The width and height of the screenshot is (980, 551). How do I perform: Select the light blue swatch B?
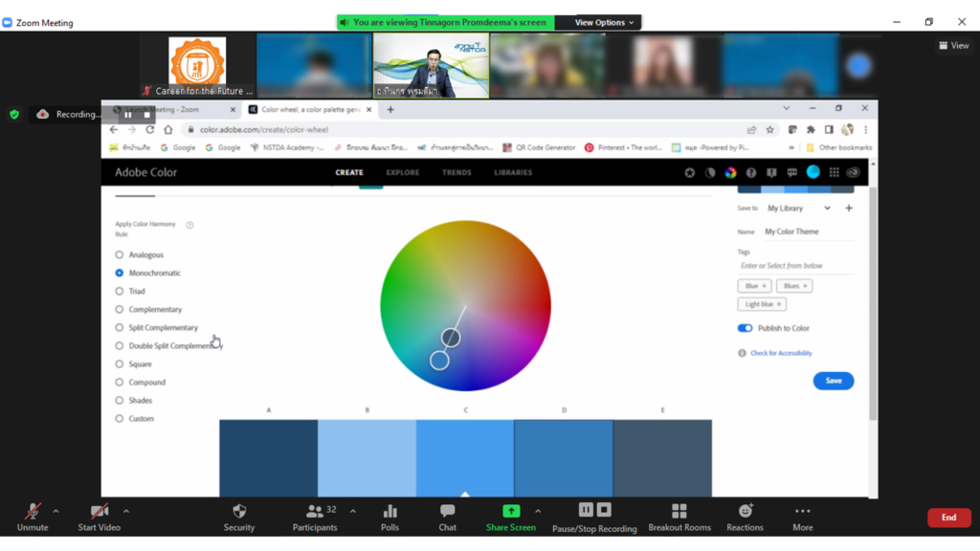click(x=367, y=458)
